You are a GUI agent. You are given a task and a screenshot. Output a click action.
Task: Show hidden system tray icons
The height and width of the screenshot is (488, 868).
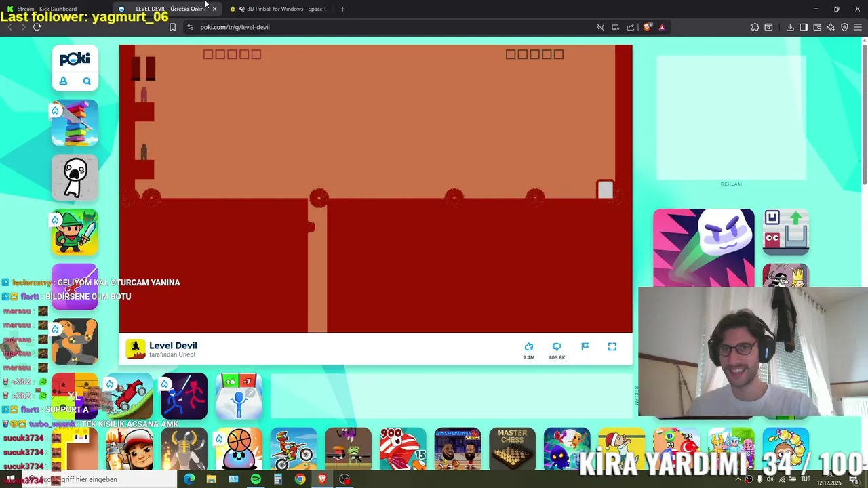pos(738,480)
